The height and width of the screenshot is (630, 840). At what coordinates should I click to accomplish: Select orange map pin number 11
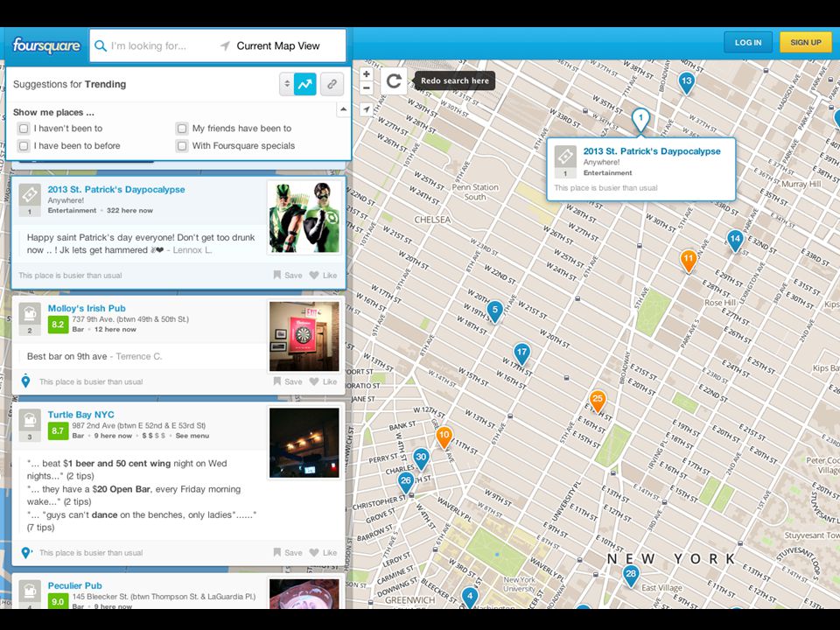[689, 260]
